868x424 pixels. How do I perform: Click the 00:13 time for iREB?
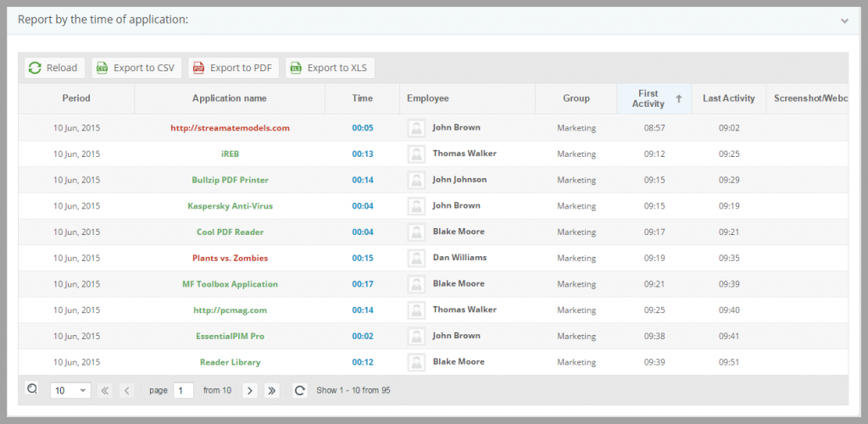click(363, 153)
